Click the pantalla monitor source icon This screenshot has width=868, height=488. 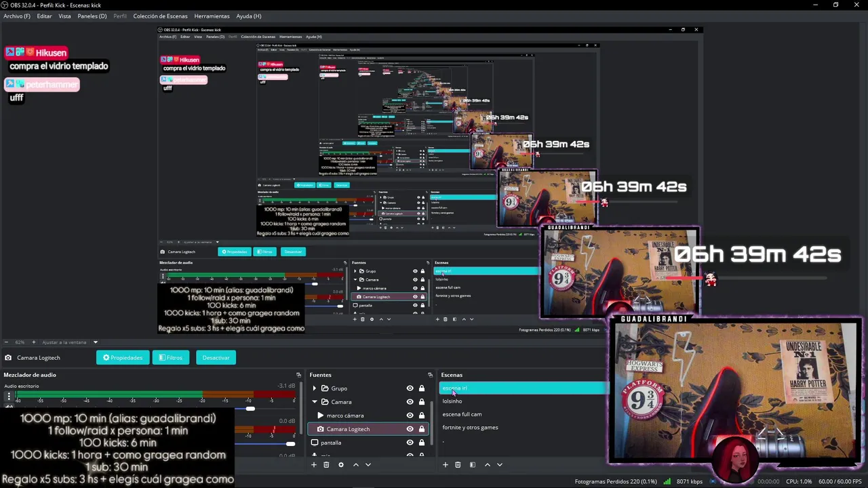tap(314, 443)
